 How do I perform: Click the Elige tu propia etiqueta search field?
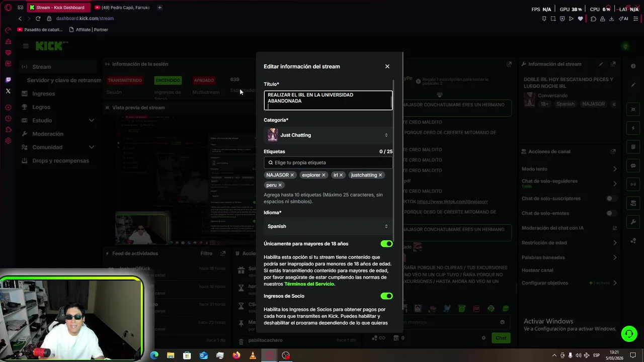[328, 162]
